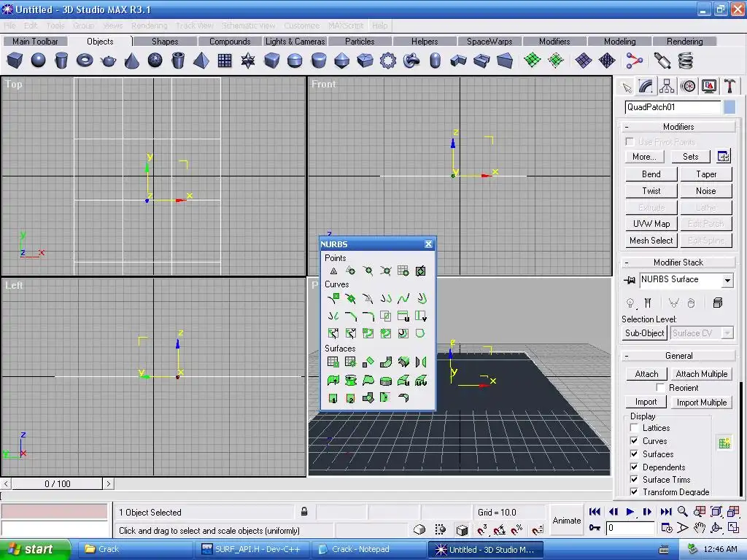Enable the Lattices display checkbox
This screenshot has height=560, width=747.
[x=634, y=427]
